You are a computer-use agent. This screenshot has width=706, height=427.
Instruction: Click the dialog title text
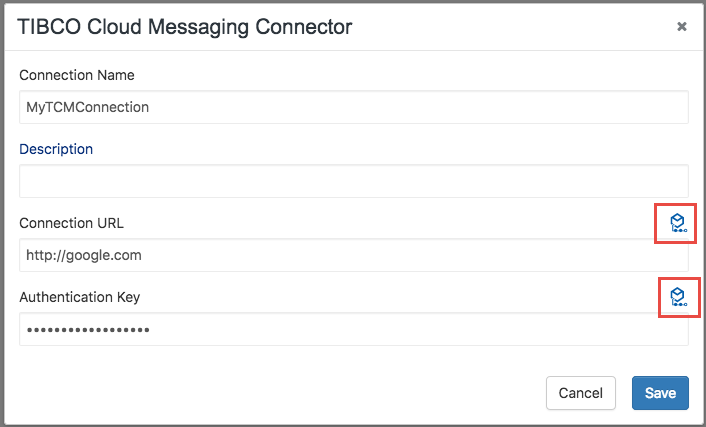[185, 27]
